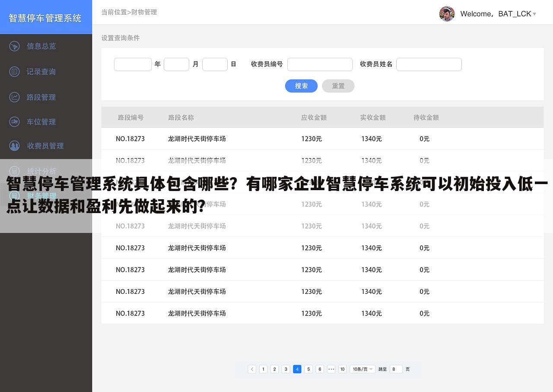
Task: Go to 统计分析 in the sidebar
Action: [41, 171]
